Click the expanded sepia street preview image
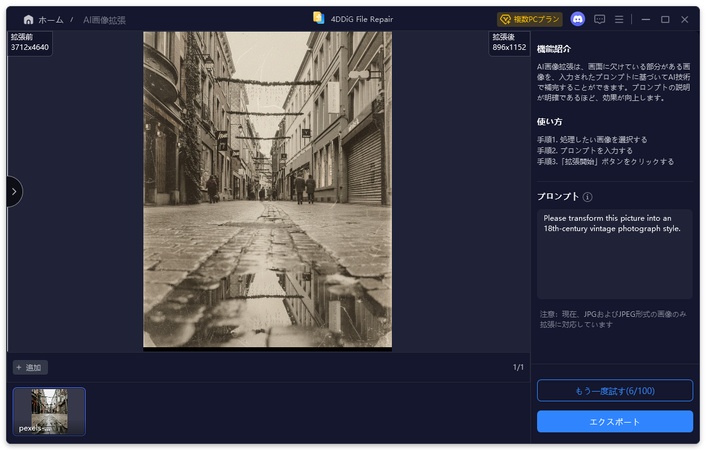 (x=267, y=190)
